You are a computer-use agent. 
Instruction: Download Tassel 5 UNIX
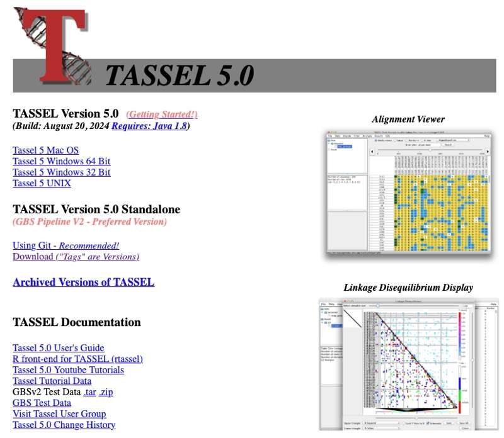click(42, 183)
